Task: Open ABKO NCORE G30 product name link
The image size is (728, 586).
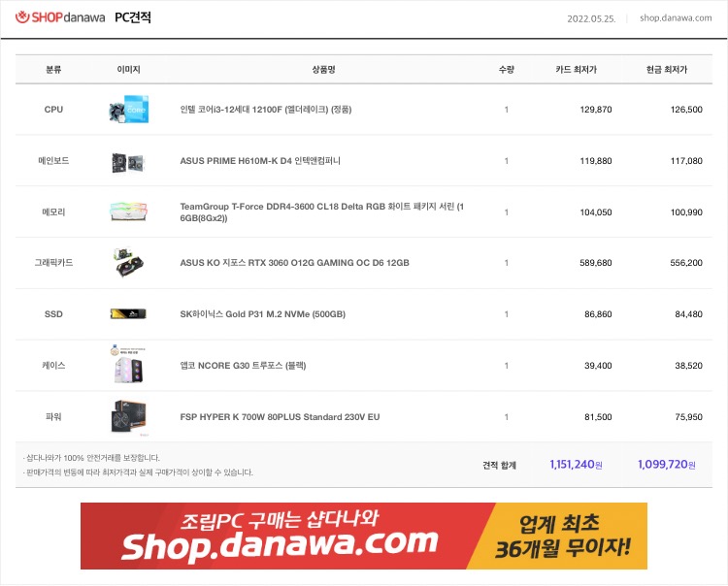Action: [243, 366]
